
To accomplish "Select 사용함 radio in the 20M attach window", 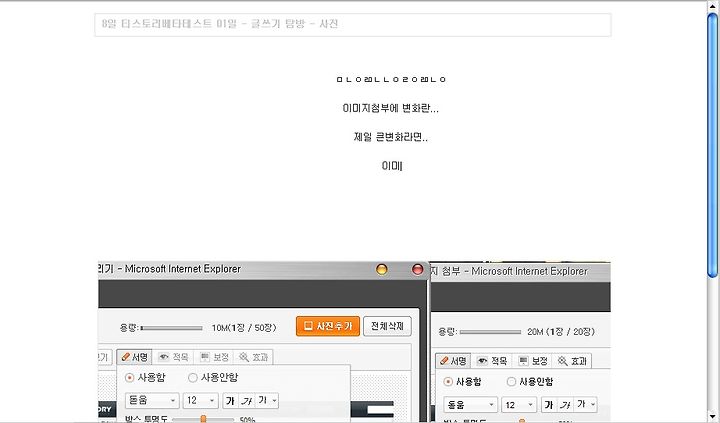I will pos(448,382).
